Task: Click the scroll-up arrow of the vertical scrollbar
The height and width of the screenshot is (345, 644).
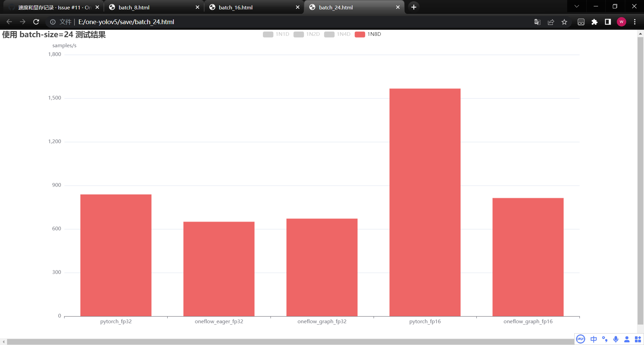Action: [640, 34]
